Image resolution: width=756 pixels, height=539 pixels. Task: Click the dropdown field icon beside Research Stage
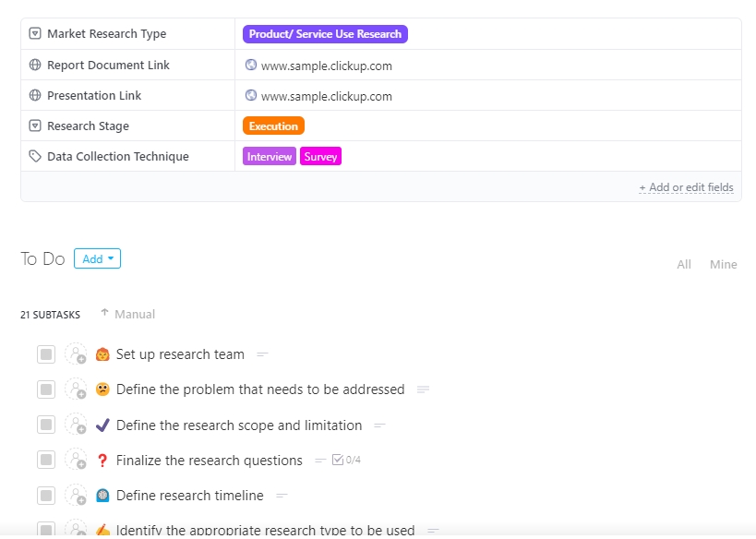[33, 126]
